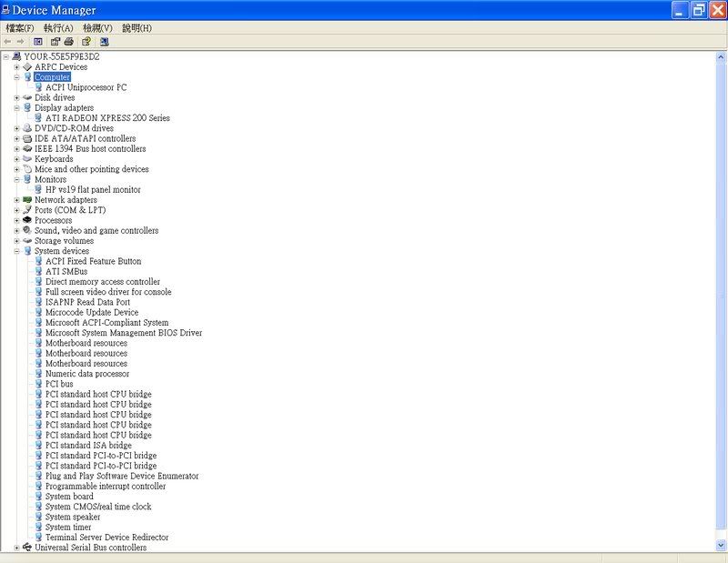
Task: Collapse the Computer node
Action: (16, 77)
